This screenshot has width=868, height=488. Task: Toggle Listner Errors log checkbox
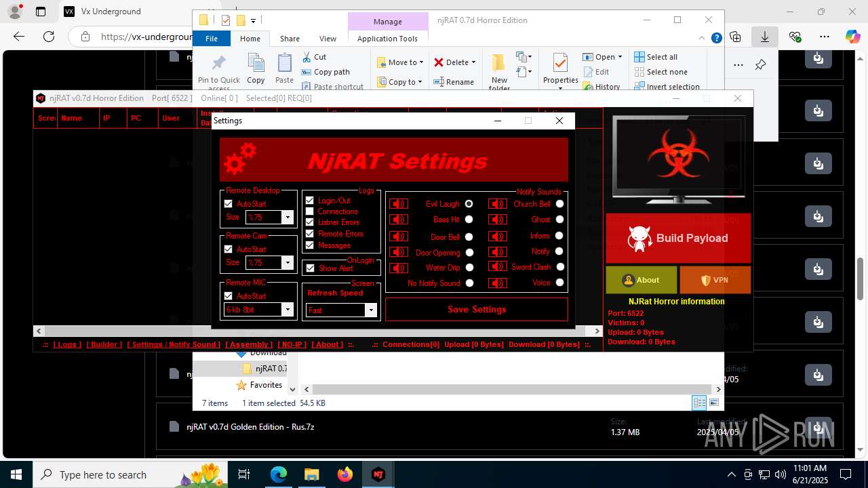pos(310,222)
